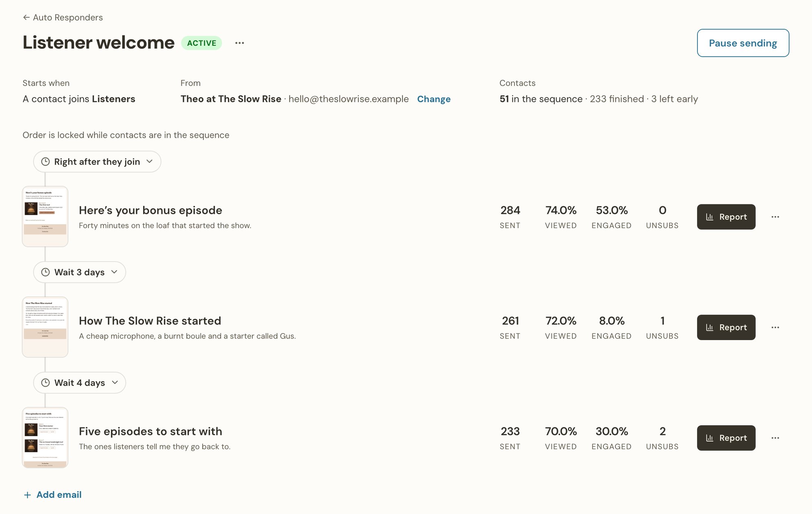Open more options for Here's your bonus episode
The width and height of the screenshot is (812, 514).
(775, 217)
